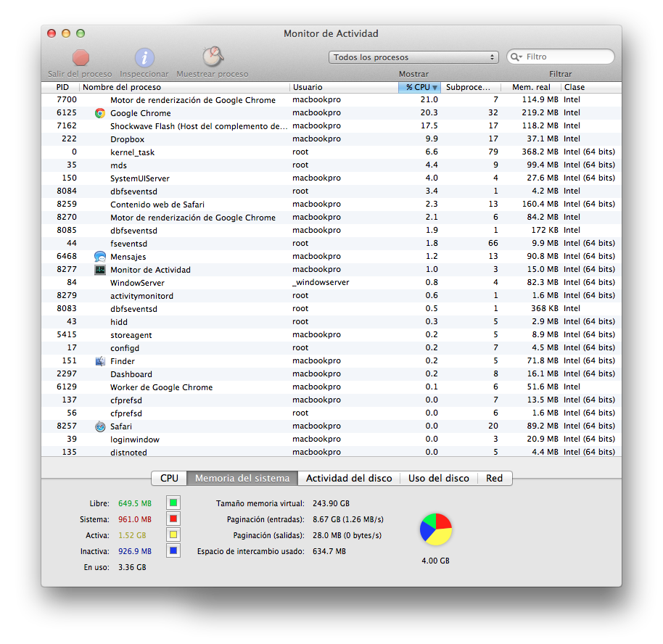The image size is (663, 644).
Task: Click the 219.2 MB memory value
Action: pos(540,113)
